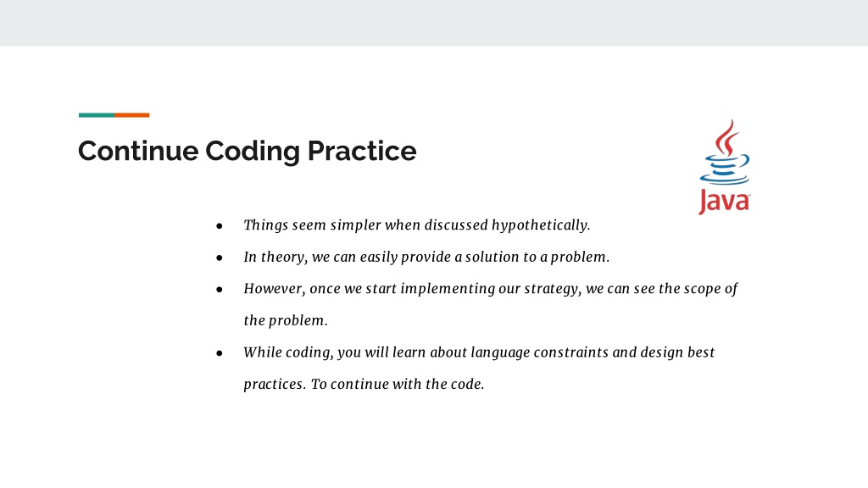Click the word "Practice" in the heading

(361, 151)
